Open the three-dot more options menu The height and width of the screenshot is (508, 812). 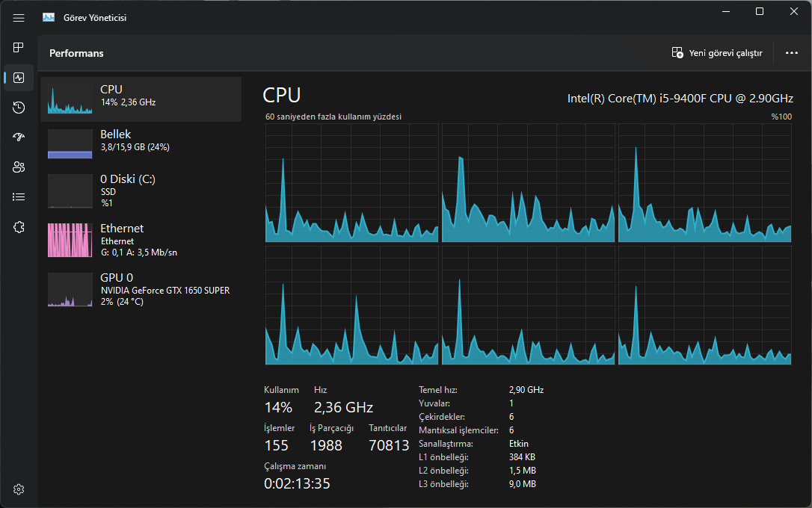(792, 53)
